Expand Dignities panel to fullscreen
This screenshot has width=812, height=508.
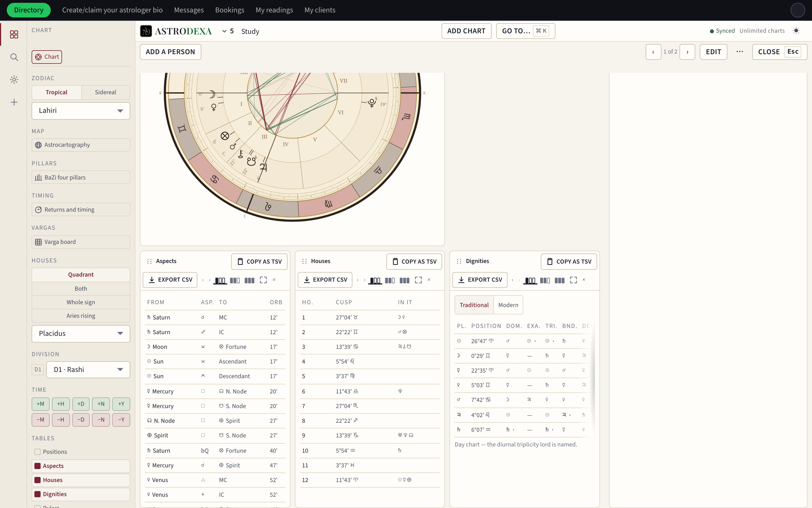pyautogui.click(x=573, y=280)
